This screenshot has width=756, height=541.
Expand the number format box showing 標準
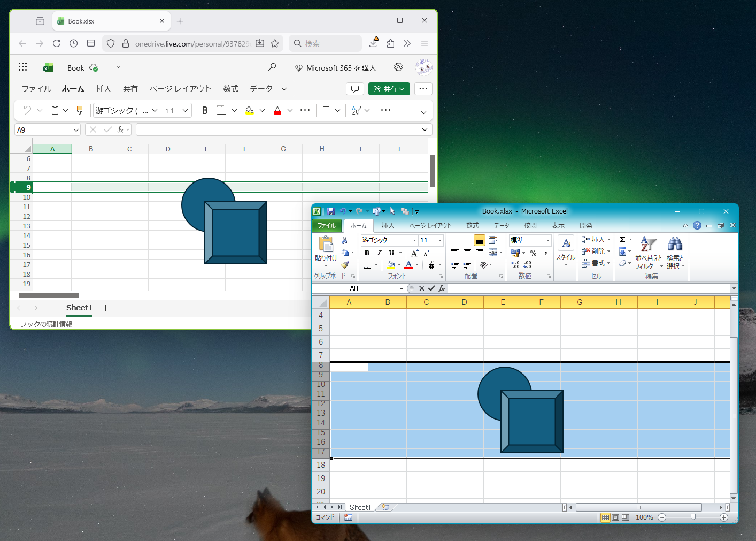(x=547, y=240)
